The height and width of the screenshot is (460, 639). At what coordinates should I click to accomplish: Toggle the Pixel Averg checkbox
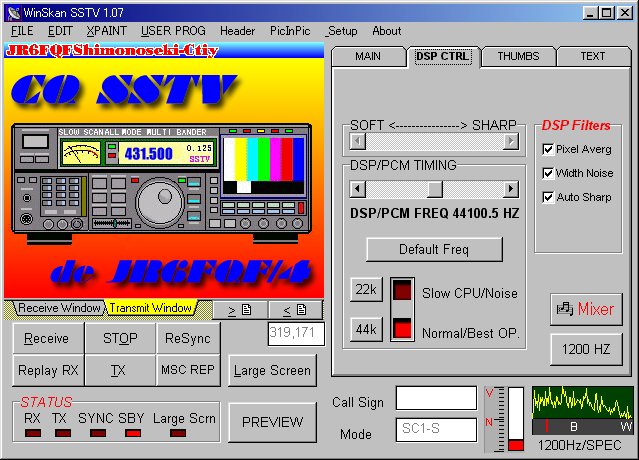[548, 150]
